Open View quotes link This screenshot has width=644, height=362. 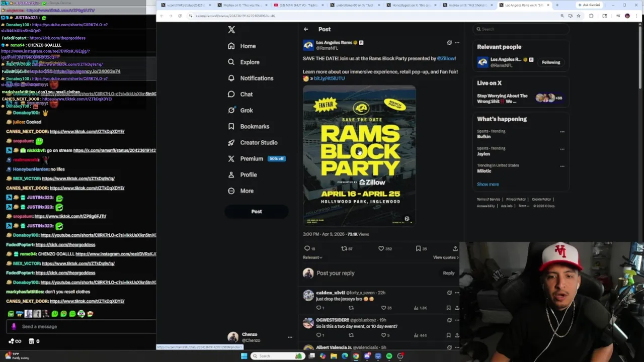tap(446, 257)
